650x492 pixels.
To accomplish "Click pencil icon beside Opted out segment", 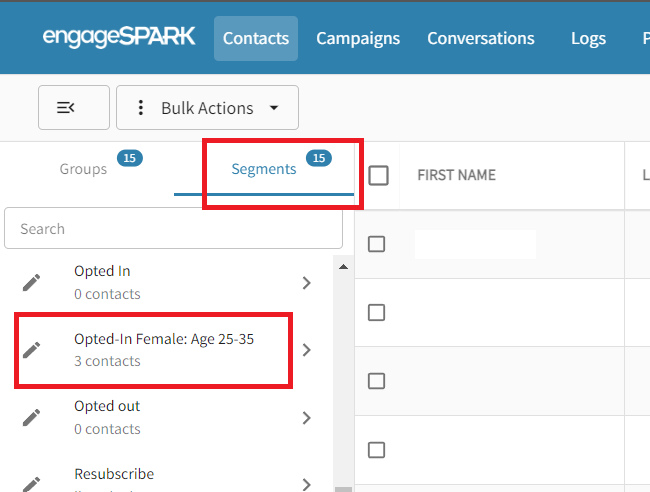I will click(x=32, y=418).
